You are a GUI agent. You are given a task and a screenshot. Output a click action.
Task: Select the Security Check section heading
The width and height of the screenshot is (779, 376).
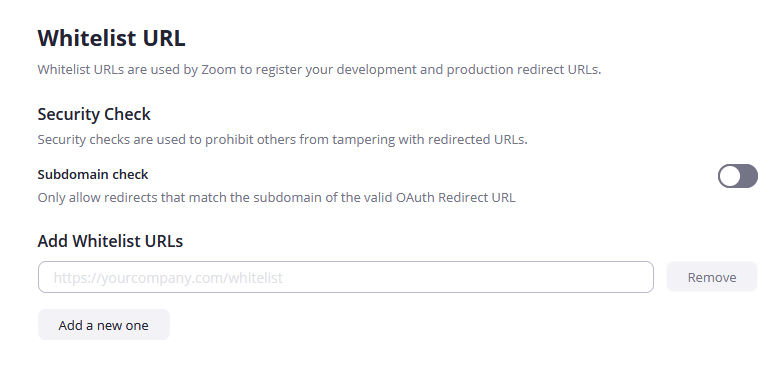tap(94, 114)
